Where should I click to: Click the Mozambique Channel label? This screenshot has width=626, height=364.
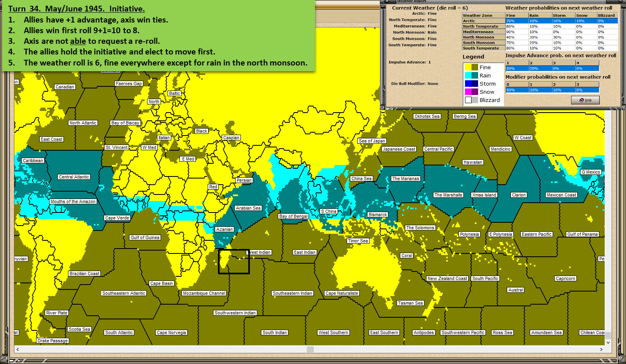[204, 293]
